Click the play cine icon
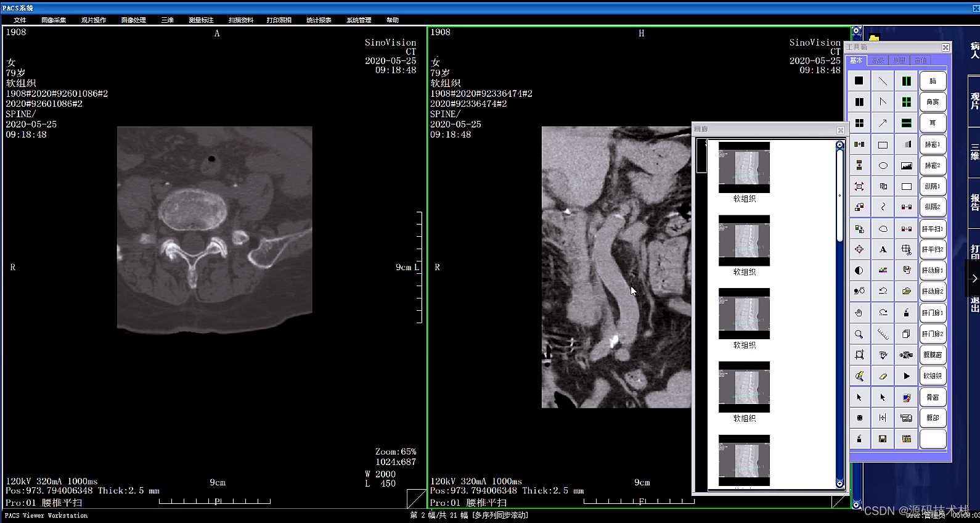 pos(906,376)
